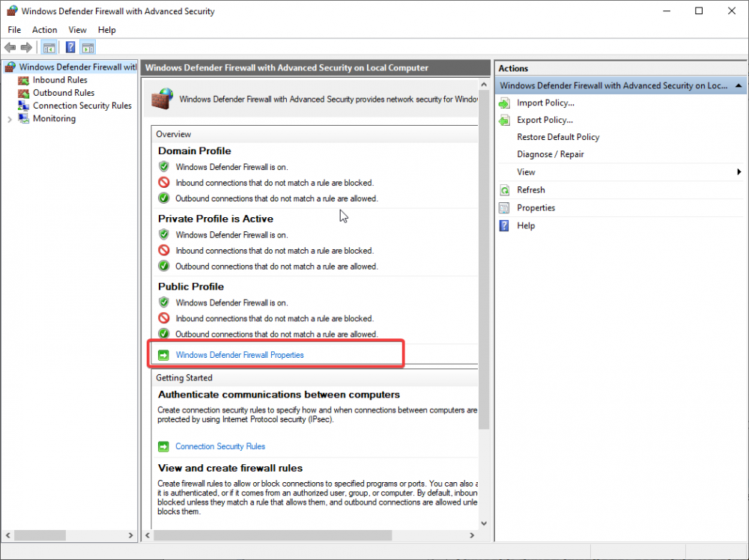Click the Private Profile inbound blocked red icon
The image size is (749, 560).
coord(164,250)
